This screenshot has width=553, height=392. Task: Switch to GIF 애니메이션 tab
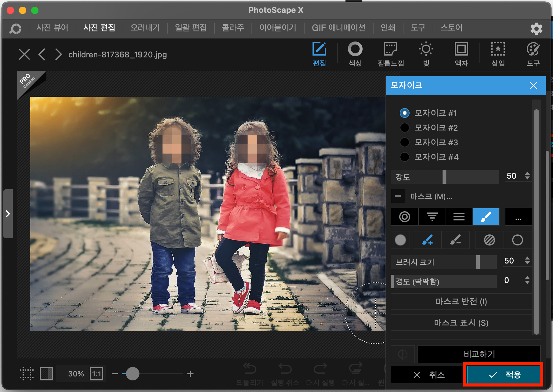pos(338,28)
